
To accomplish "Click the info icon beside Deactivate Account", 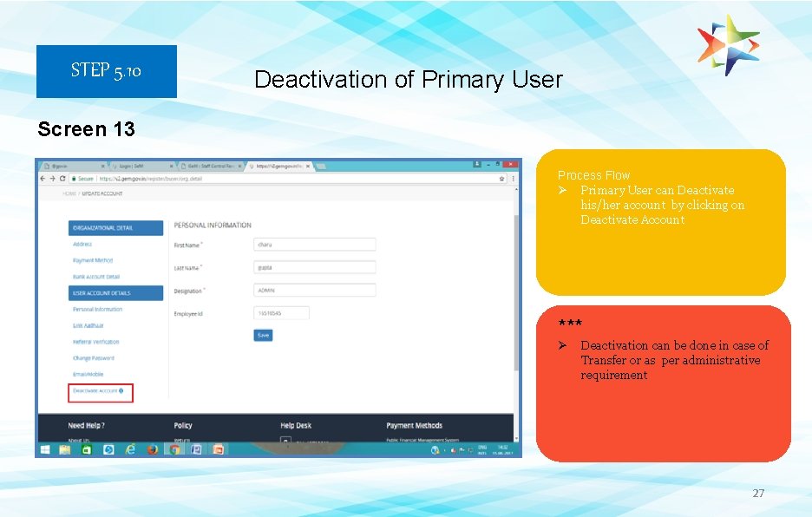I will click(121, 390).
